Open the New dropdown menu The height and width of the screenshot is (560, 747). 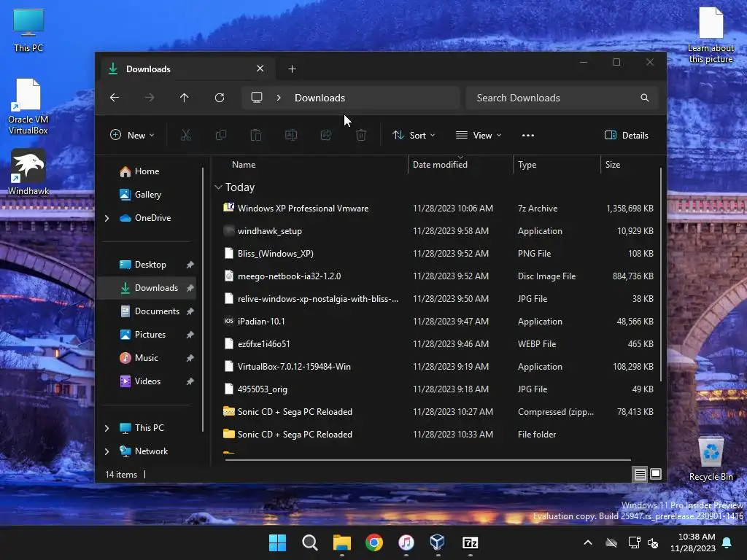132,135
